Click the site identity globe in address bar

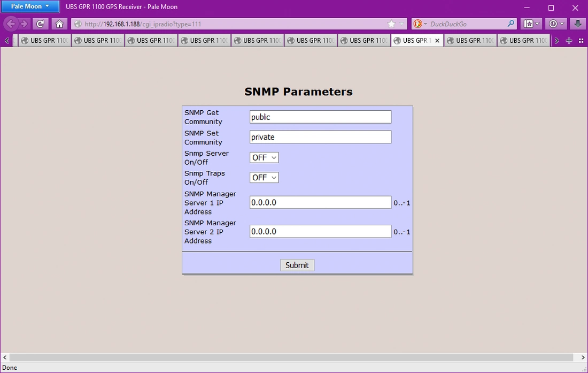[78, 24]
